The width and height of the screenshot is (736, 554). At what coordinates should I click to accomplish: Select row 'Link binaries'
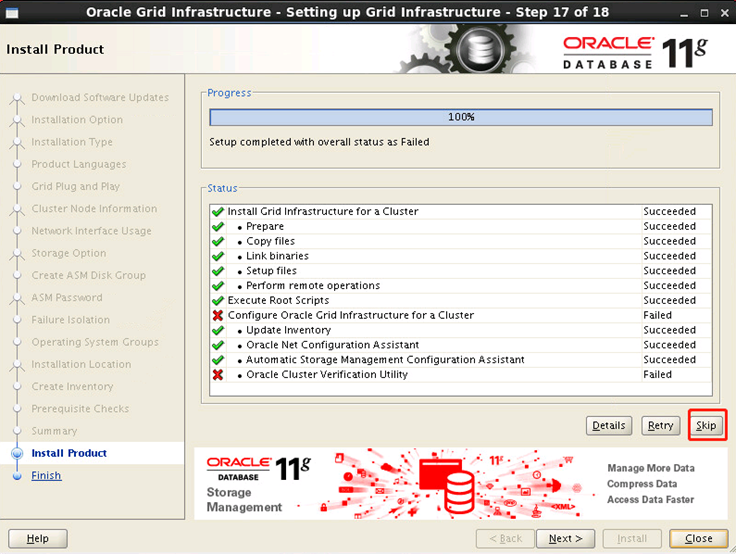[461, 256]
